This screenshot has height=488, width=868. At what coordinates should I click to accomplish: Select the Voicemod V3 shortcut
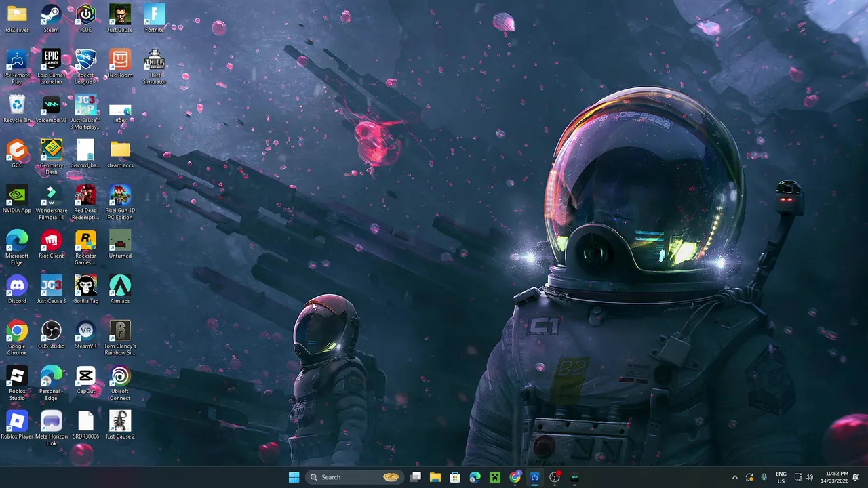click(51, 109)
